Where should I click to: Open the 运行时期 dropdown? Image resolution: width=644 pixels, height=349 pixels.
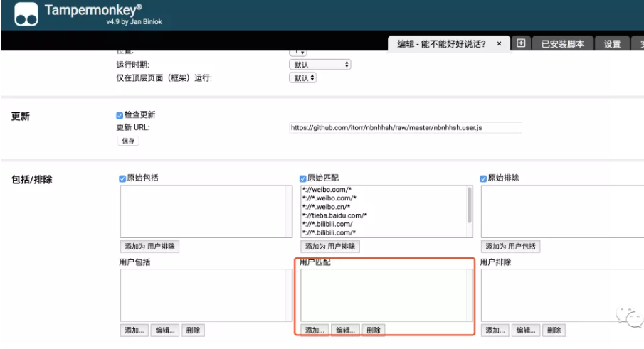[x=320, y=65]
